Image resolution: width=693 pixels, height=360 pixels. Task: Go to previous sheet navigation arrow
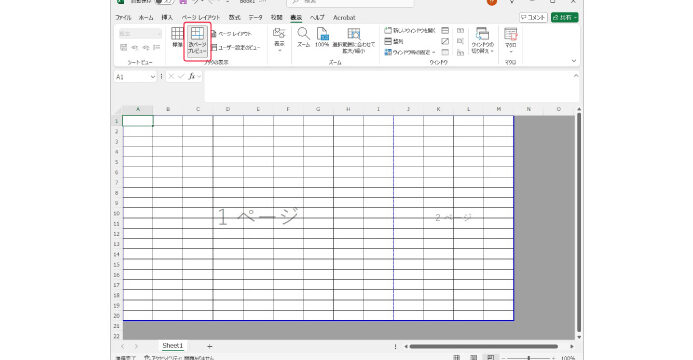pyautogui.click(x=123, y=347)
